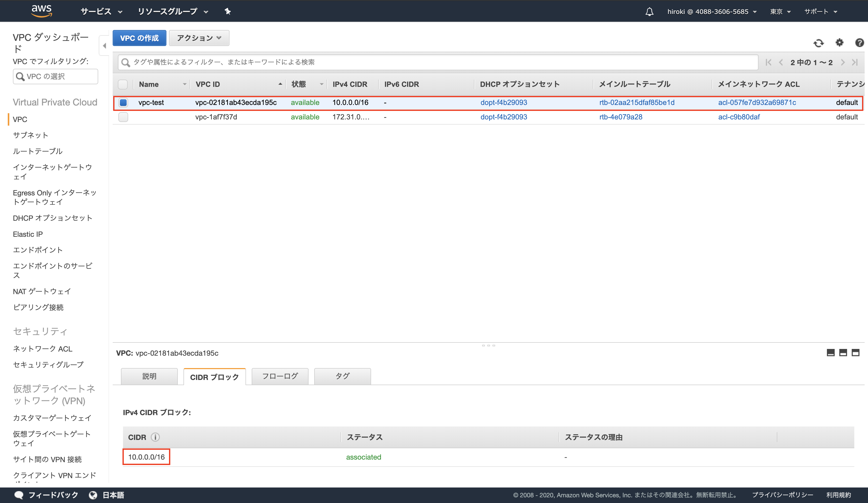
Task: Switch to the フローログ tab
Action: pyautogui.click(x=280, y=376)
